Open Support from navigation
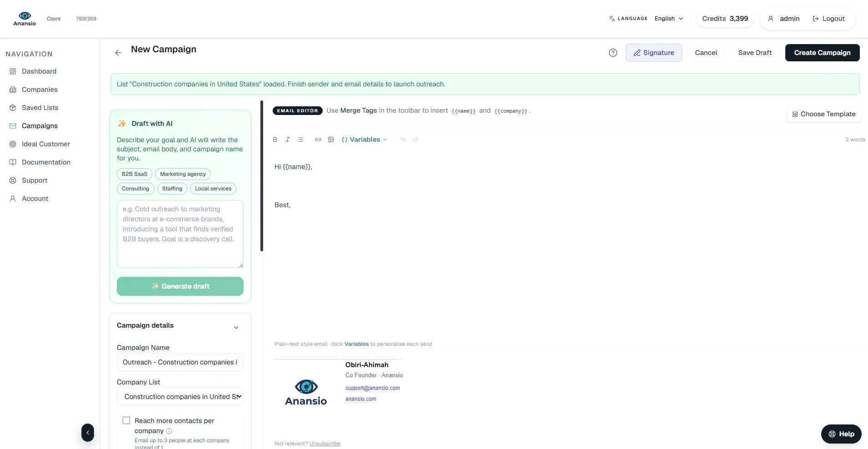 [35, 180]
